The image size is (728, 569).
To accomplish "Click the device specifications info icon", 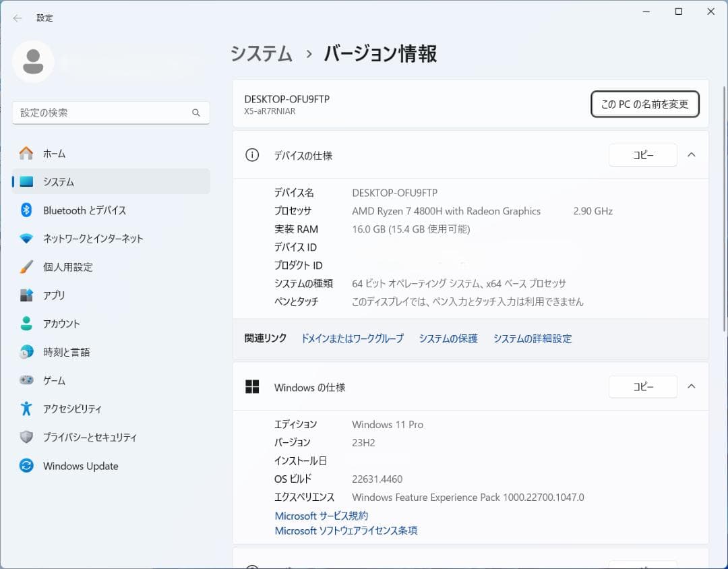I will point(252,154).
